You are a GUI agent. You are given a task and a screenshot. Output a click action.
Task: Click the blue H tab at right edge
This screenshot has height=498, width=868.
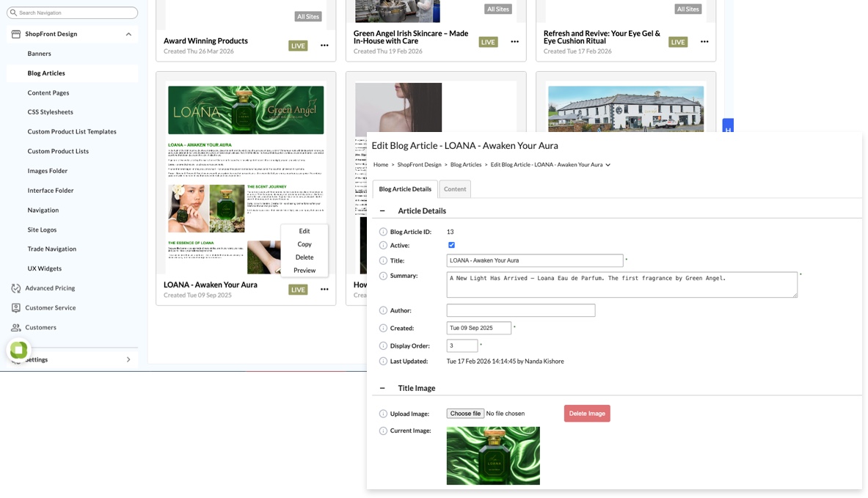[728, 125]
